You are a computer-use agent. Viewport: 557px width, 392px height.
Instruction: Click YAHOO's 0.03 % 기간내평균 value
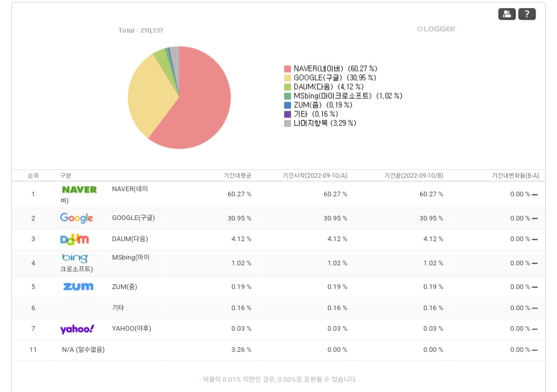[x=241, y=329]
